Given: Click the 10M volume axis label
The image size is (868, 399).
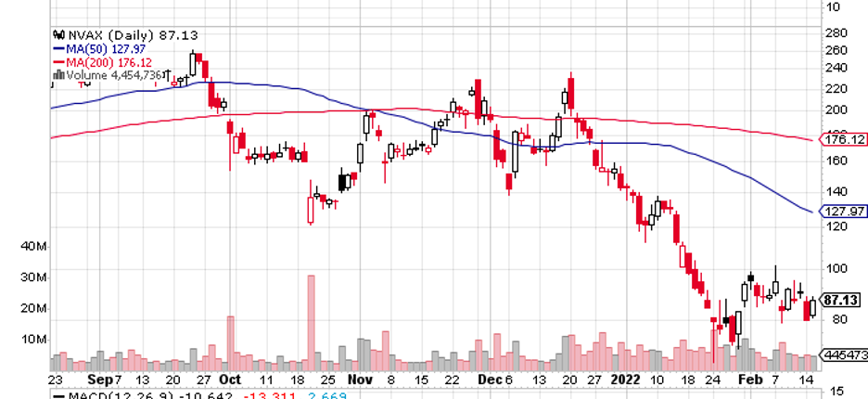Looking at the screenshot, I should pos(34,340).
